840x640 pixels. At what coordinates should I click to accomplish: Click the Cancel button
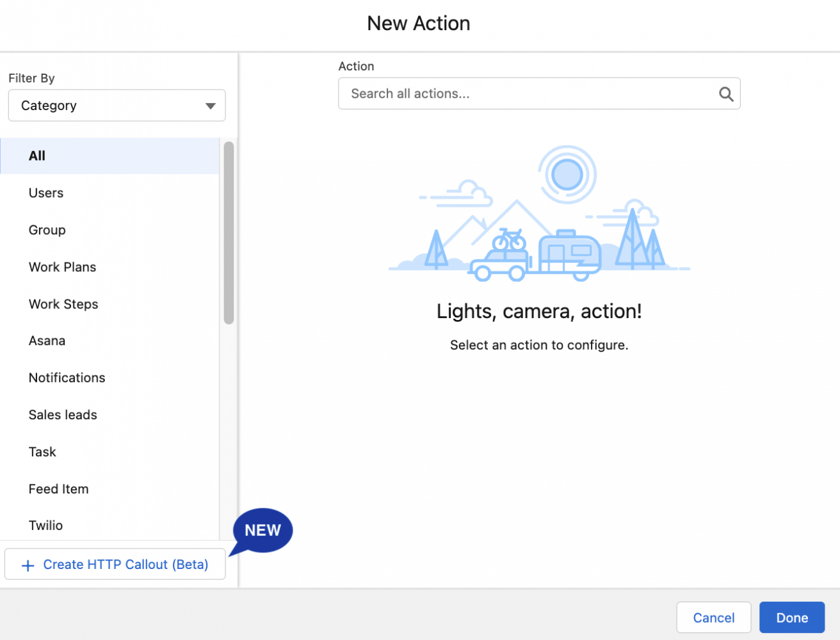[x=713, y=618]
